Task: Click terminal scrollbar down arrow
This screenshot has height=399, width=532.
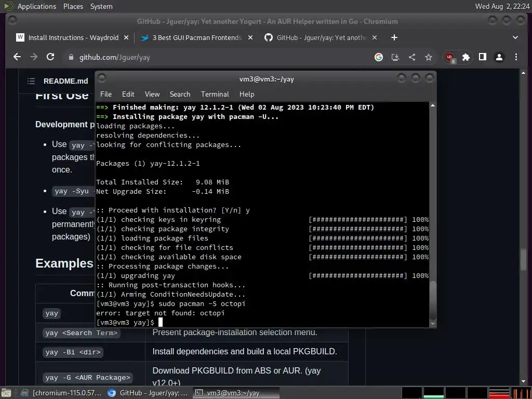Action: [433, 324]
